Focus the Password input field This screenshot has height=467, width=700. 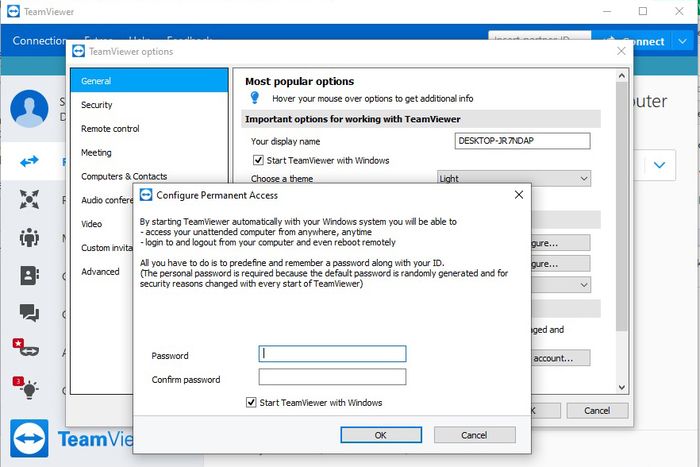[333, 354]
